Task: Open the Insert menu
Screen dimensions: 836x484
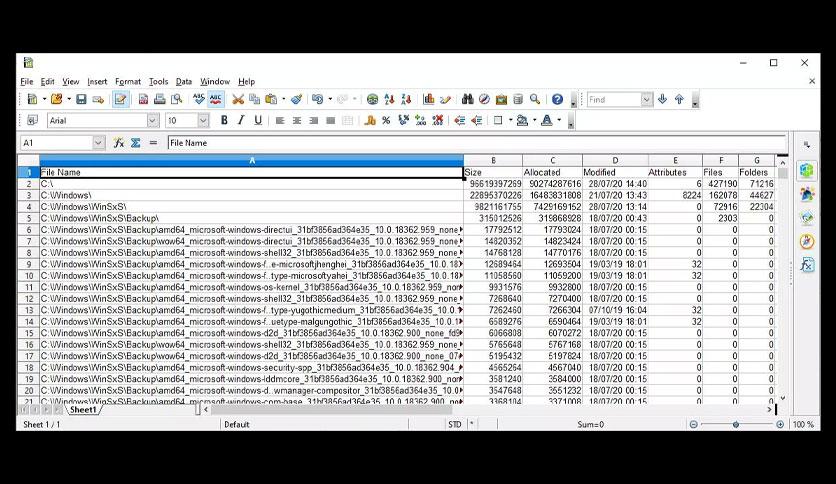Action: [97, 82]
